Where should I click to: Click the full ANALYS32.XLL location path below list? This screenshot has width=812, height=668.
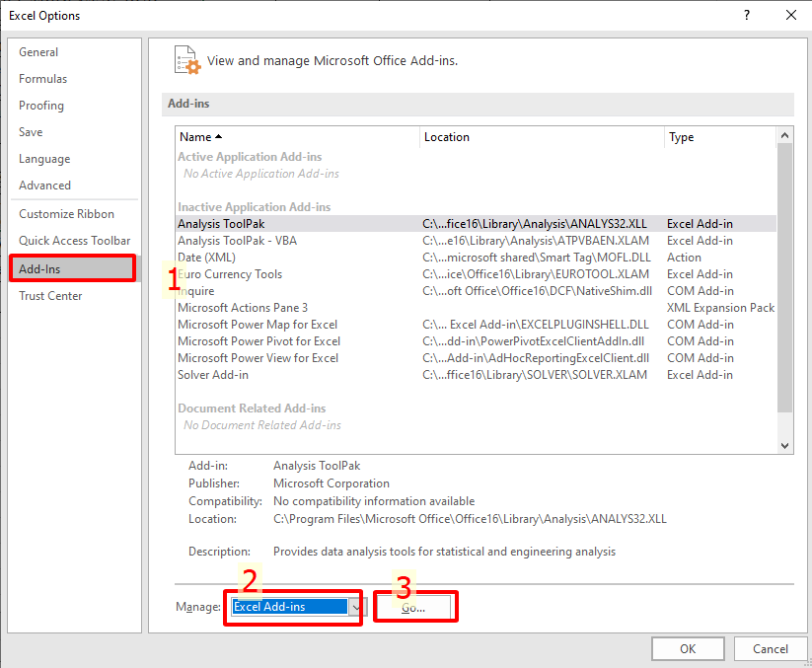pos(470,519)
